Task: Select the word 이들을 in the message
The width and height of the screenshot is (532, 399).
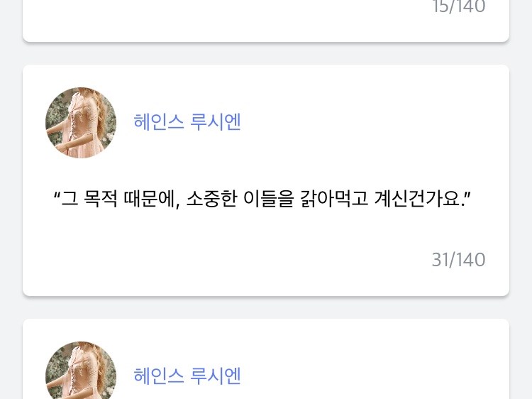Action: [x=269, y=199]
